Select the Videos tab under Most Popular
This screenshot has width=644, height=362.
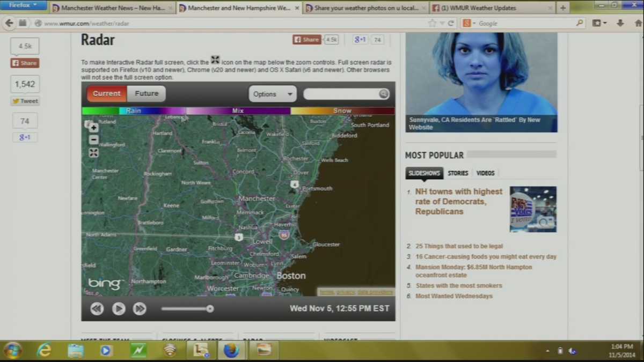tap(485, 173)
